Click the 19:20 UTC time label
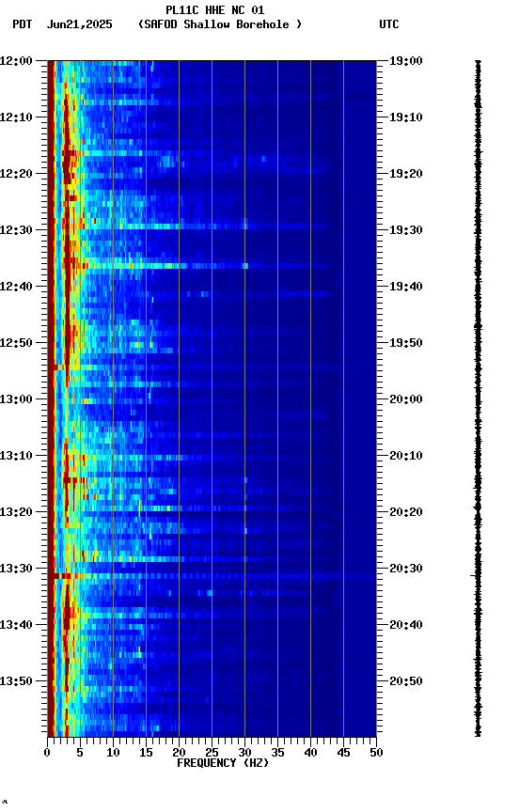 pos(406,174)
